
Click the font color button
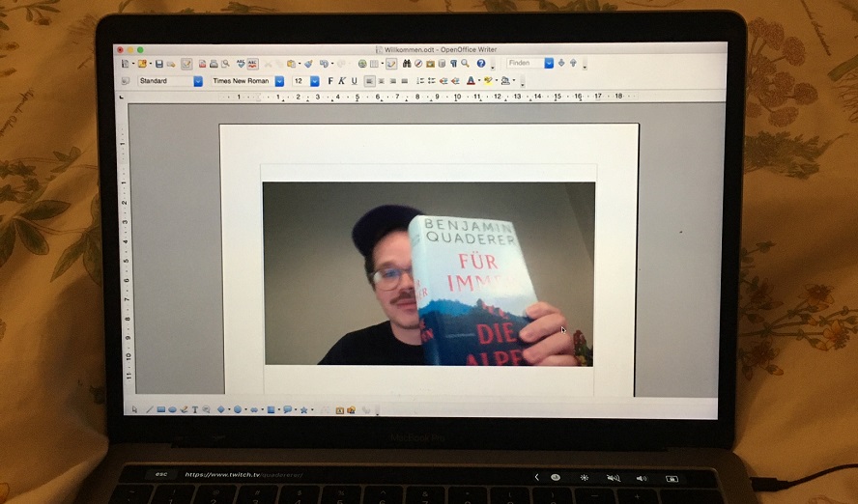(471, 81)
